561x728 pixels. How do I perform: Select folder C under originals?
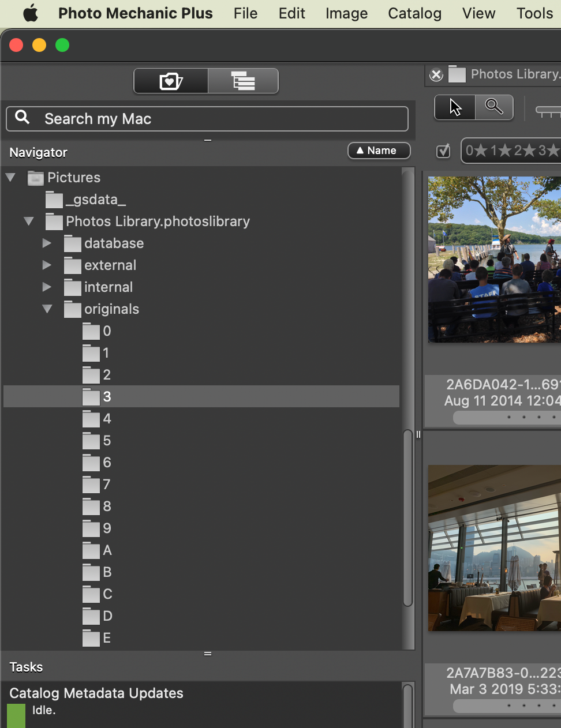coord(107,594)
